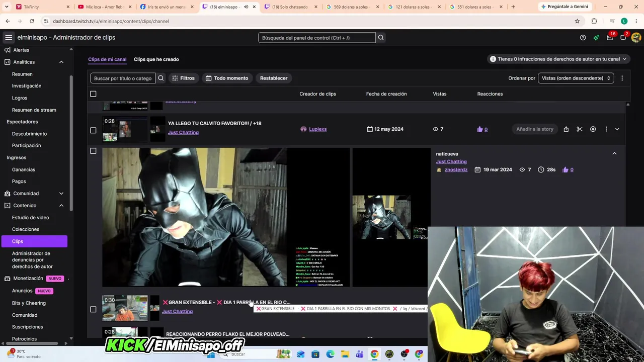Collapse the Contenido sidebar section
This screenshot has height=362, width=644.
[61, 206]
